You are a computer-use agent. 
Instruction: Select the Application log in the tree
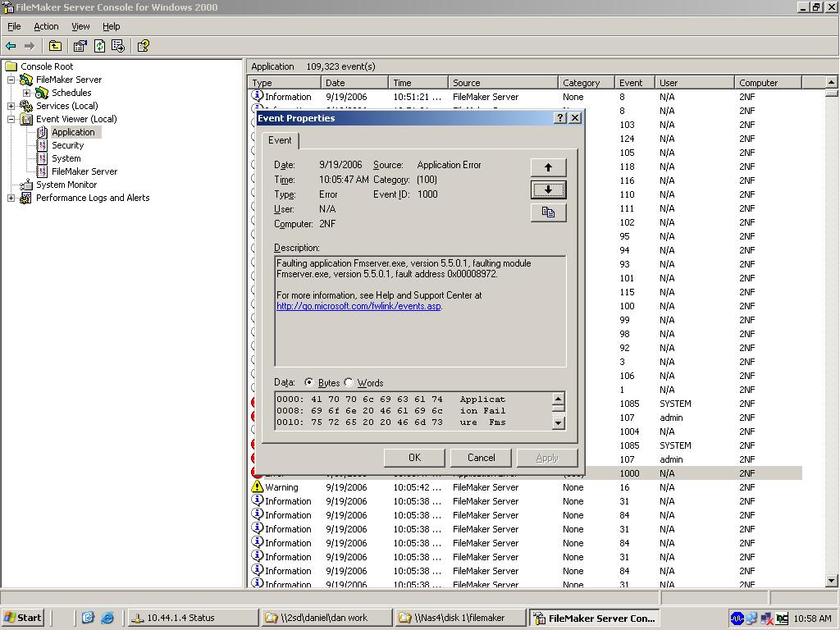point(73,132)
